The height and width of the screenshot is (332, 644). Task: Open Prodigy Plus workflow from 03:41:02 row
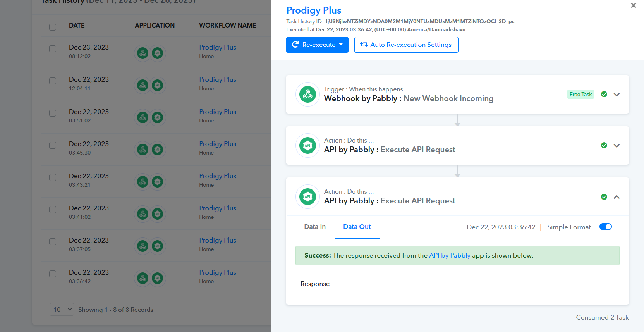tap(218, 208)
